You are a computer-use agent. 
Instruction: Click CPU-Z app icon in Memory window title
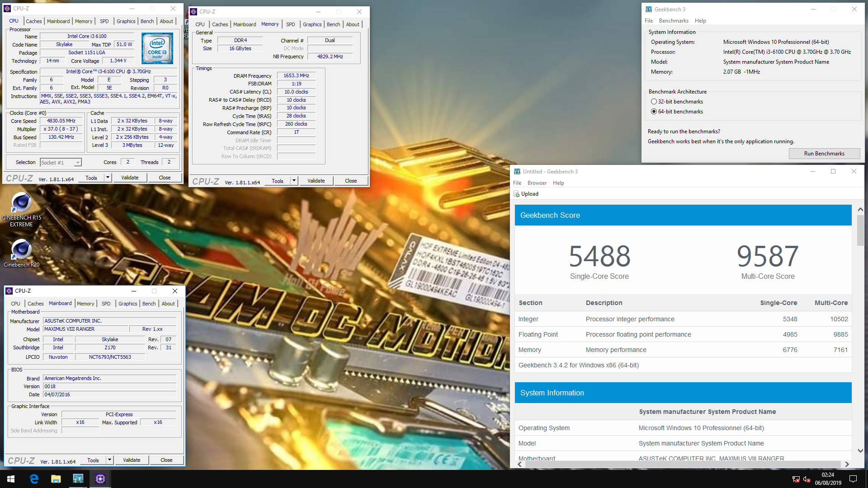pos(193,12)
